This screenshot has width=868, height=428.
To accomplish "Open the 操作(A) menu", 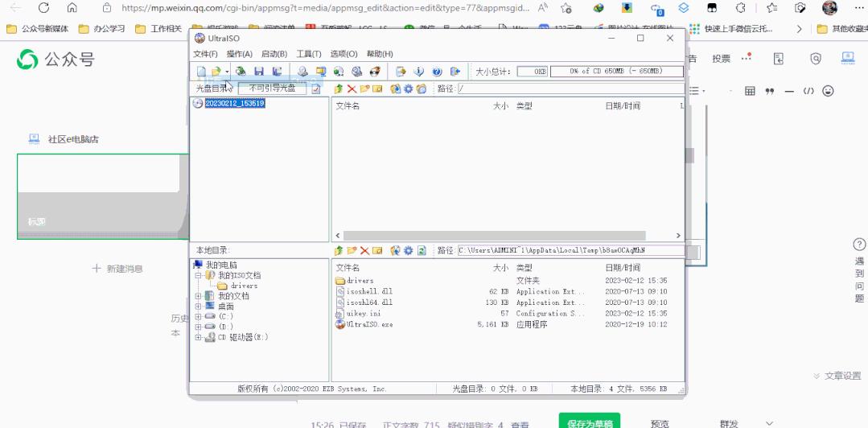I will coord(239,54).
